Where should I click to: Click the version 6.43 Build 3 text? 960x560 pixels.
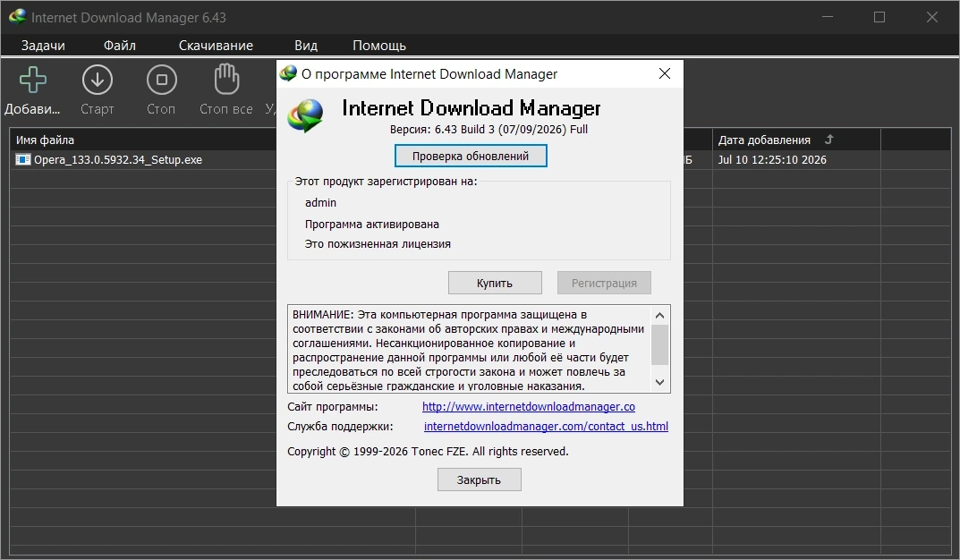tap(488, 129)
